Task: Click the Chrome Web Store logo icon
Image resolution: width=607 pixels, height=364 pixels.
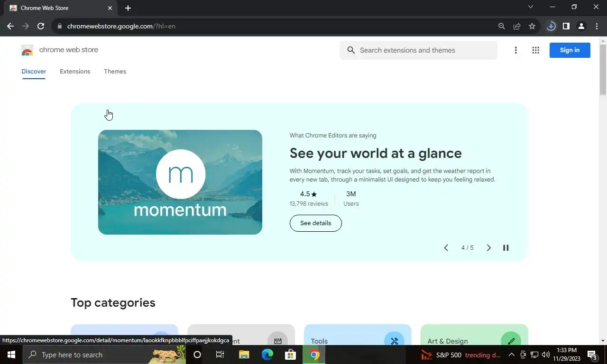Action: (x=27, y=50)
